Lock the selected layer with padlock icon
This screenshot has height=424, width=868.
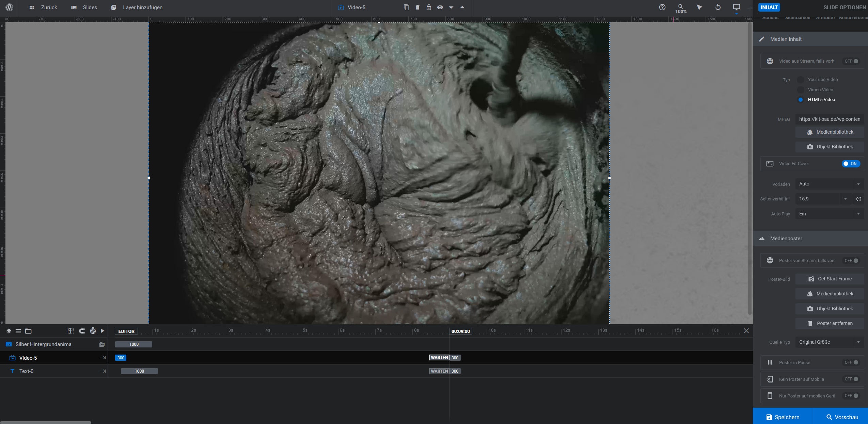429,7
